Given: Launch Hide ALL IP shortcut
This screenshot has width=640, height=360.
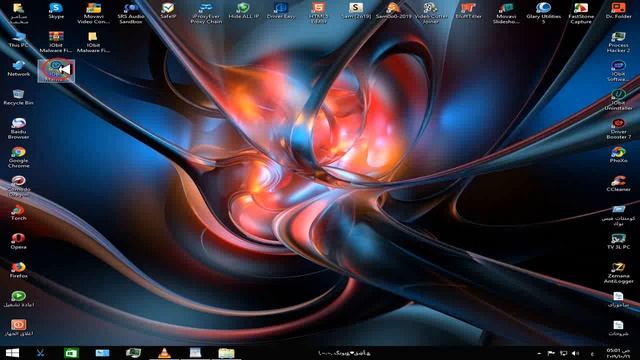Looking at the screenshot, I should pos(243,11).
